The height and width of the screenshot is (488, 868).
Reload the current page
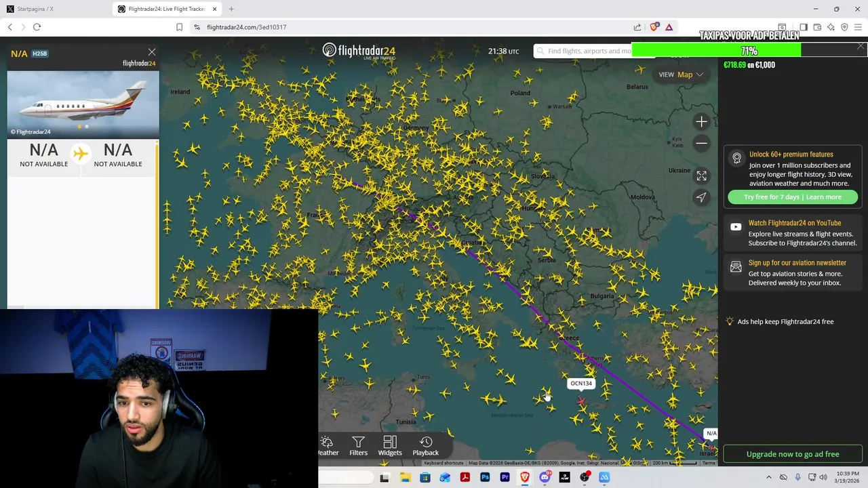click(x=37, y=27)
